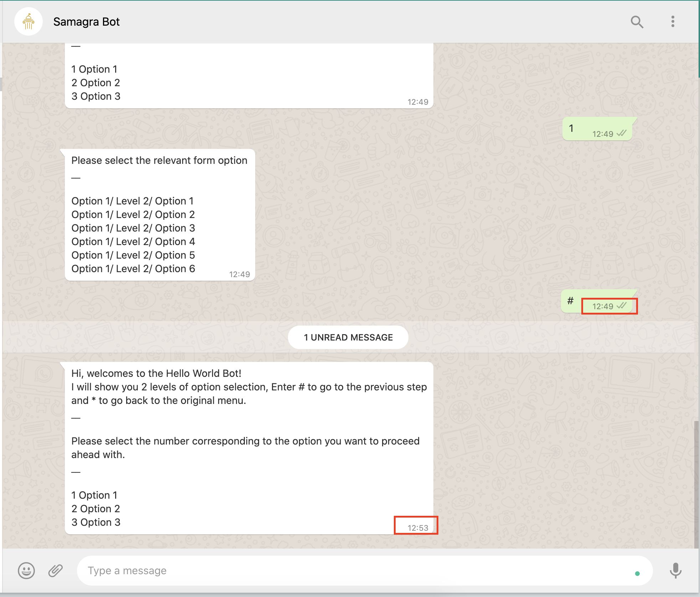Click the 12:49 timestamp on the '#' message
This screenshot has width=700, height=597.
(604, 306)
